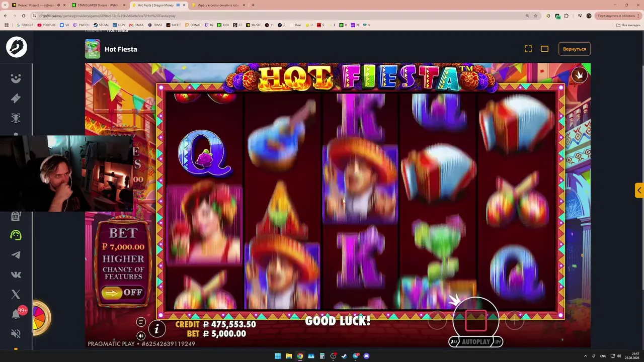The height and width of the screenshot is (362, 644).
Task: Open the smiling mask icon in the sidebar
Action: 16,78
